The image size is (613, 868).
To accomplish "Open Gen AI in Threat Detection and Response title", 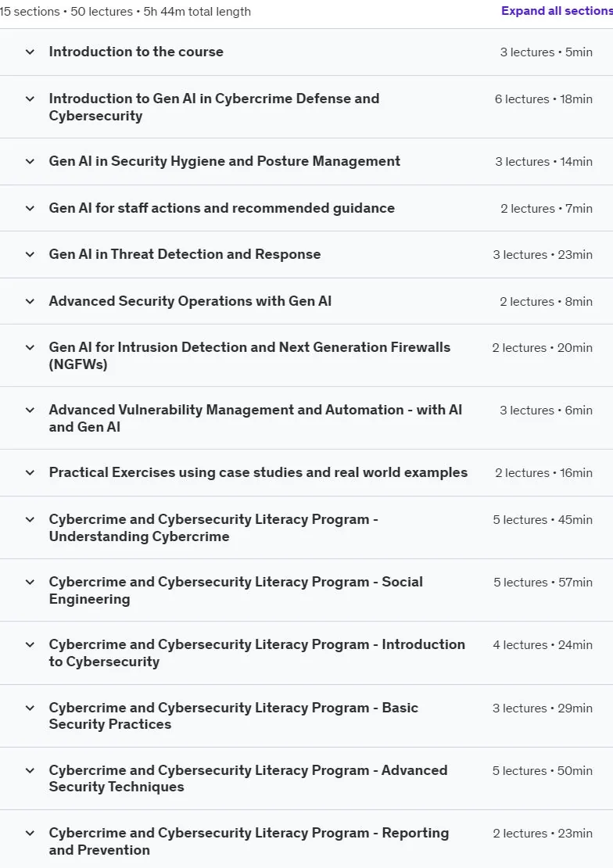I will (x=185, y=254).
